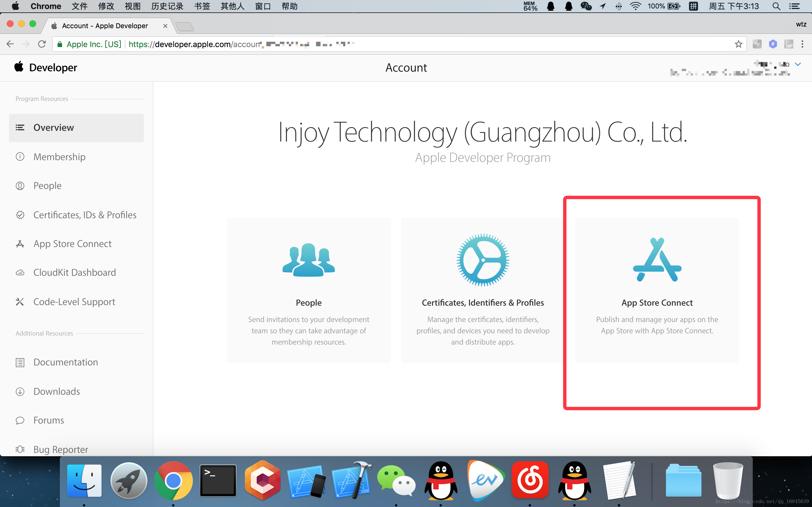Toggle the bookmark star in address bar
Viewport: 812px width, 507px height.
pos(737,44)
